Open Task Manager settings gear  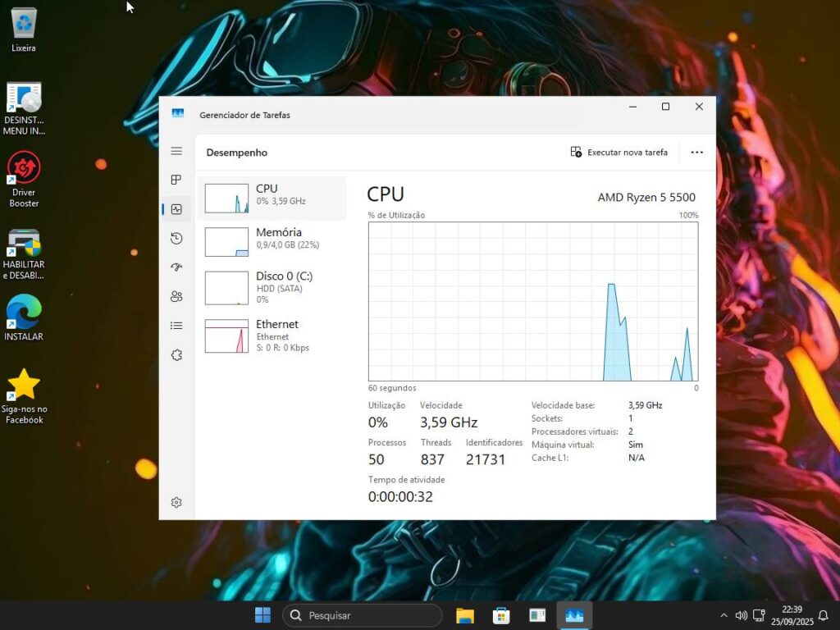point(176,503)
